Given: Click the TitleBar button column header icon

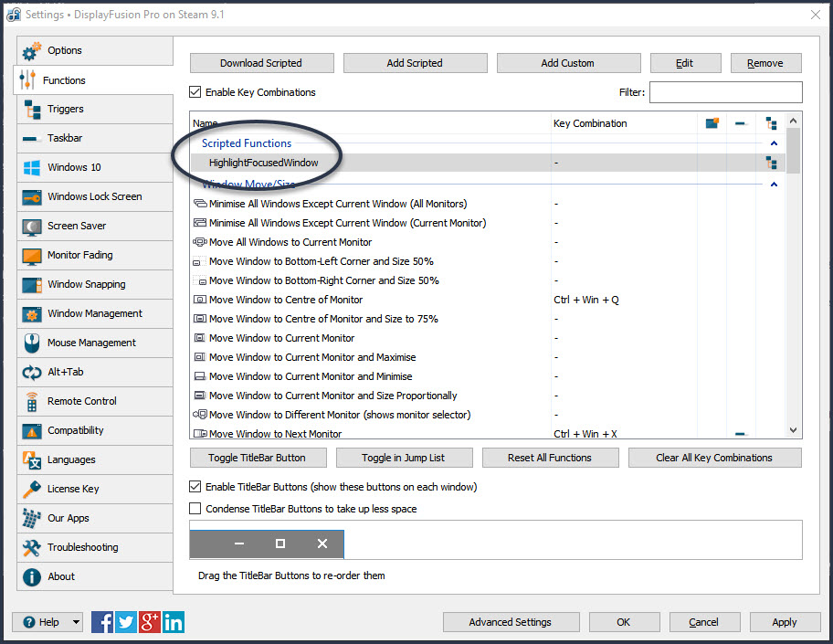Looking at the screenshot, I should point(712,123).
